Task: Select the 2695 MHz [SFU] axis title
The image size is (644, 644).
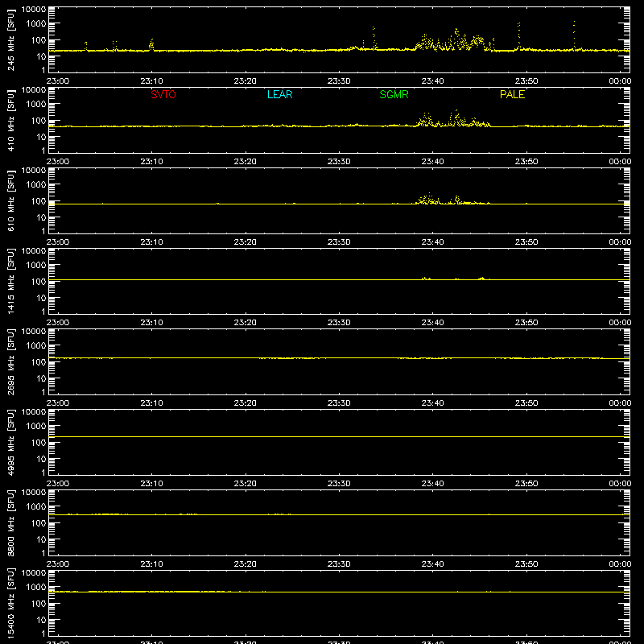Action: pyautogui.click(x=11, y=362)
